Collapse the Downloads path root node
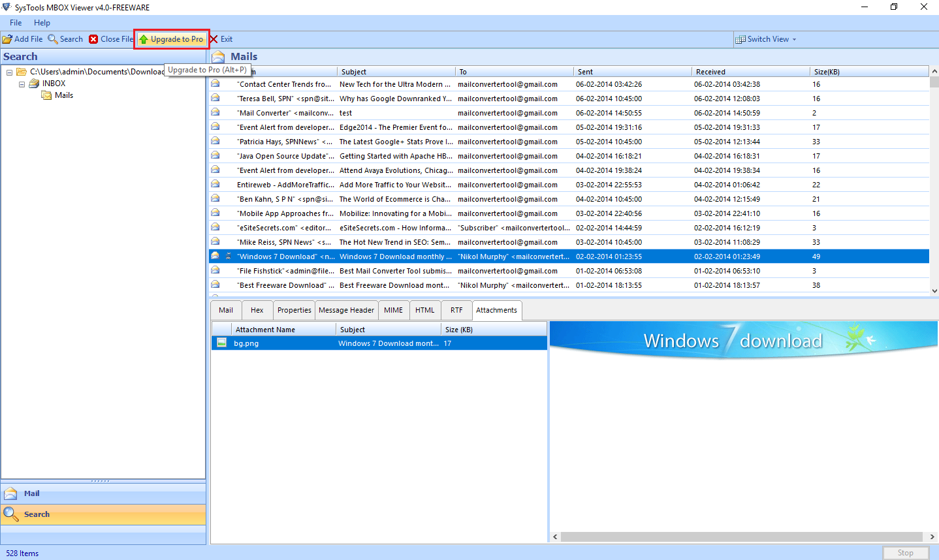 pyautogui.click(x=9, y=72)
